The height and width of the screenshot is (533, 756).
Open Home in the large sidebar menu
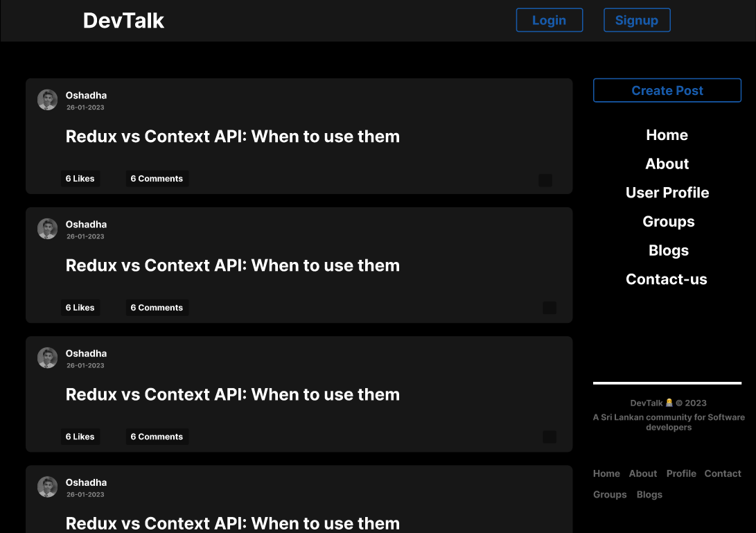pos(667,135)
